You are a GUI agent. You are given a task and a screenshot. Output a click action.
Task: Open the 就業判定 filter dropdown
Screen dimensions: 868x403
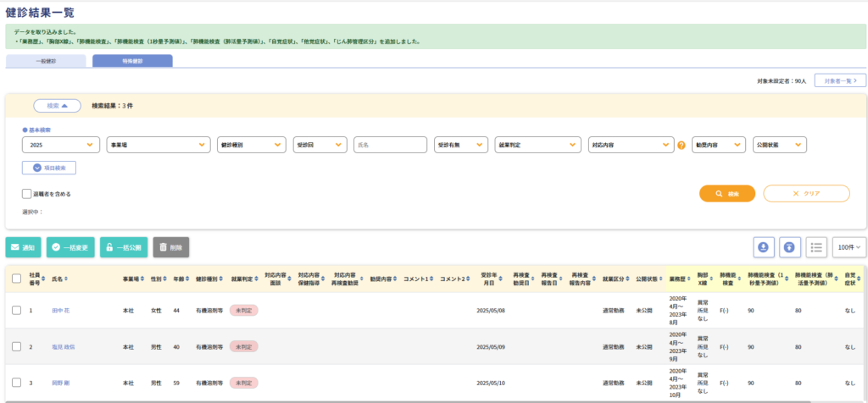tap(537, 145)
